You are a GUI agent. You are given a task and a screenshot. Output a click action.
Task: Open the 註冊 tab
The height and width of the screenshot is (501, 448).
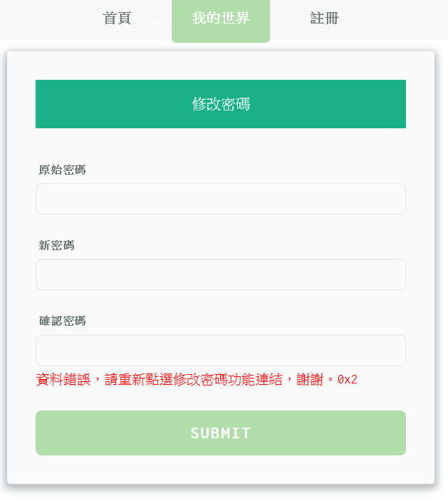[x=324, y=19]
